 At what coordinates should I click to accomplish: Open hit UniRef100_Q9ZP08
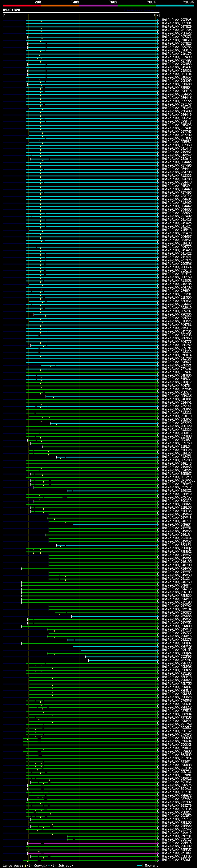[x=176, y=20]
